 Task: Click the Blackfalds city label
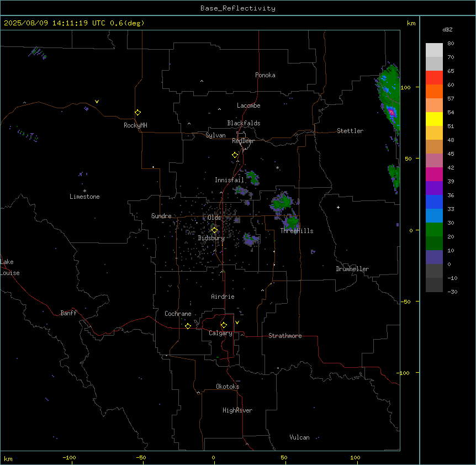point(244,123)
